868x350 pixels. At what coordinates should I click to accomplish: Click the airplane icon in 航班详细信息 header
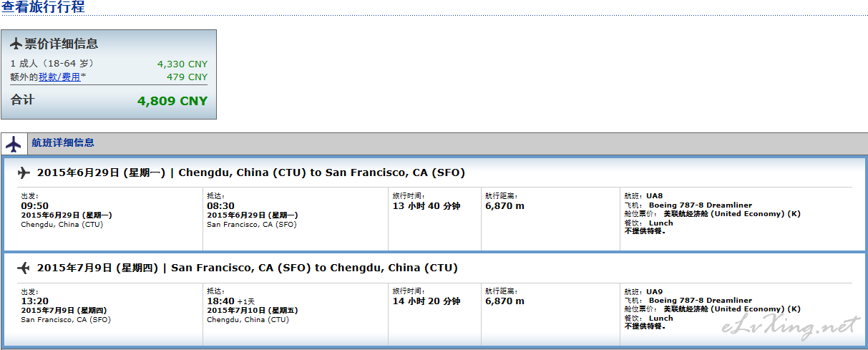tap(14, 144)
